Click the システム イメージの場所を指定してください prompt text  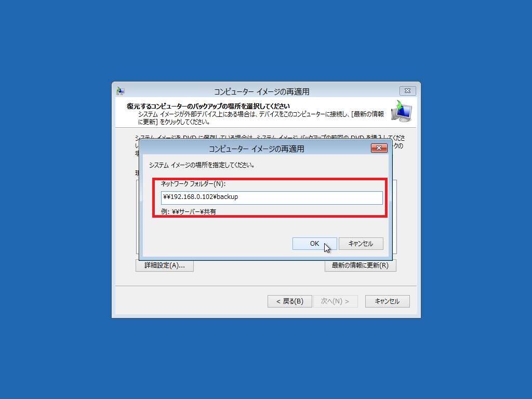(202, 165)
